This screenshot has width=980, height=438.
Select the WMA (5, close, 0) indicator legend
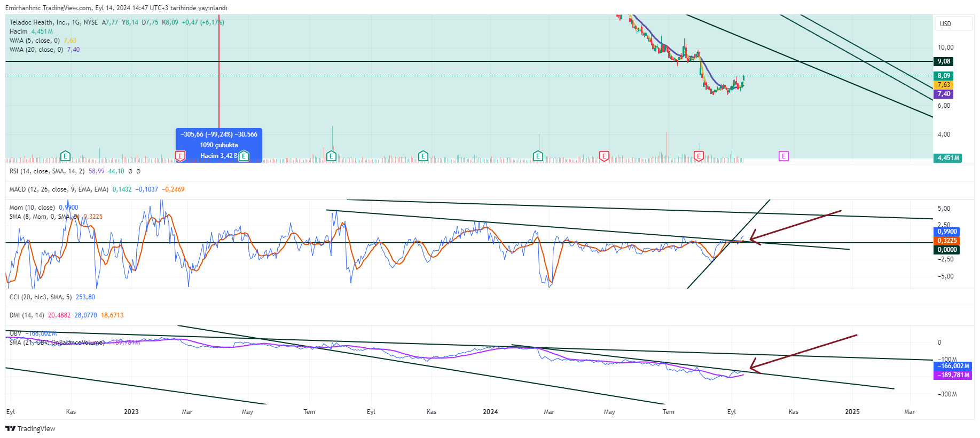[43, 41]
